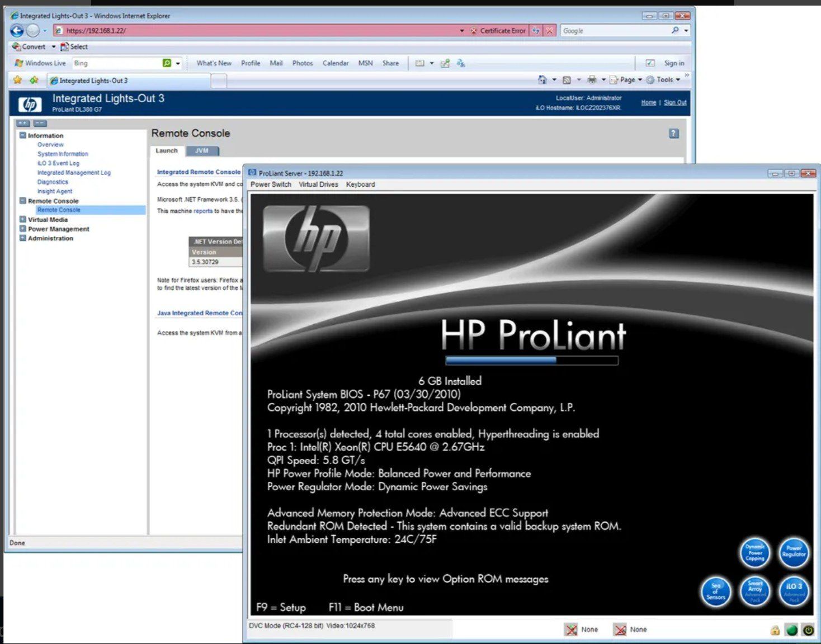Image resolution: width=821 pixels, height=644 pixels.
Task: Click the collapse all tree button
Action: 40,123
